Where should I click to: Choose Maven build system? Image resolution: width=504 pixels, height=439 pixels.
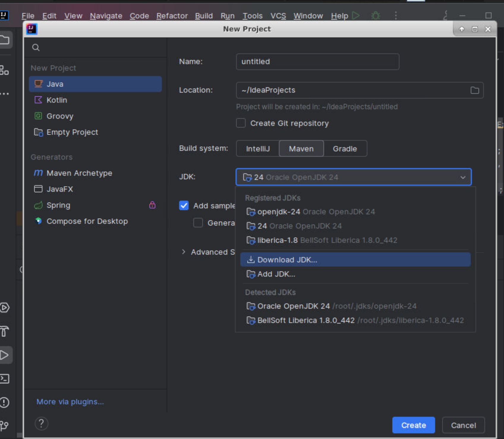(301, 149)
